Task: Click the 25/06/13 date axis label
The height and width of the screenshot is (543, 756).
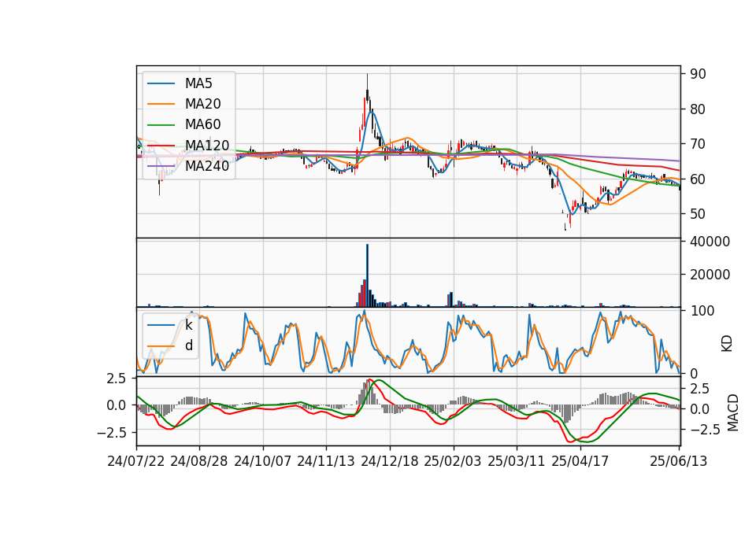Action: click(x=679, y=461)
